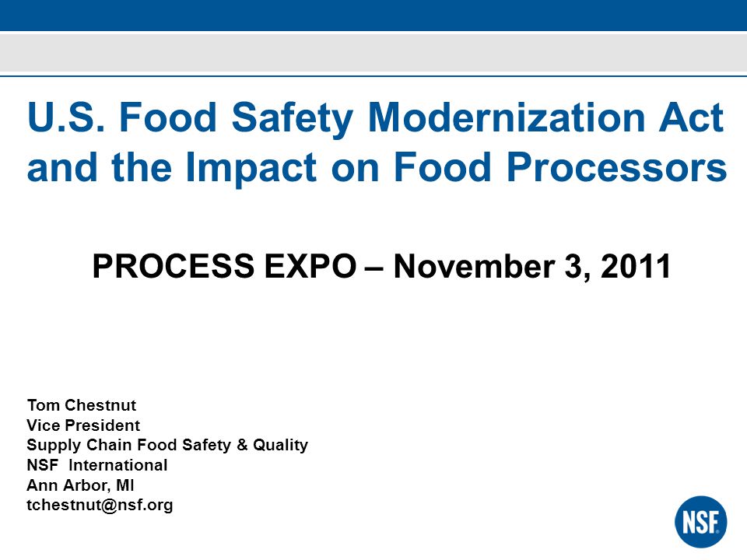
Task: Click the word 'Impact' in the title
Action: point(251,169)
